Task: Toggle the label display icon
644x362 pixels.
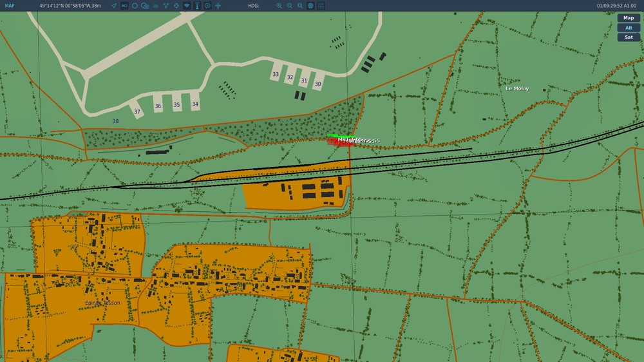Action: [x=124, y=6]
